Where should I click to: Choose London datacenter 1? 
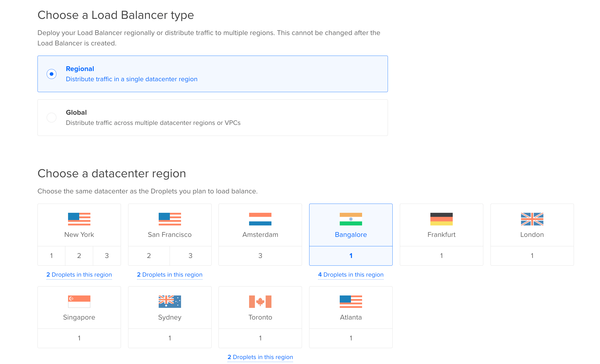[x=532, y=256]
